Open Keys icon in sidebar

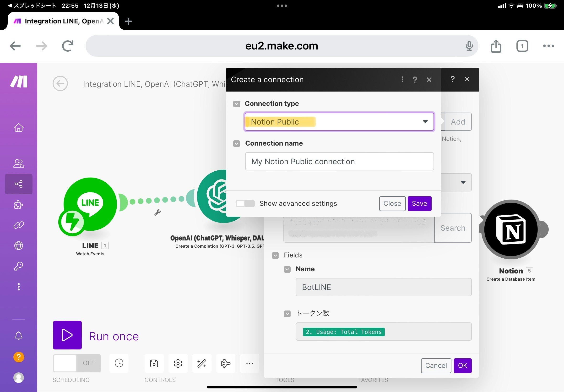pyautogui.click(x=19, y=266)
